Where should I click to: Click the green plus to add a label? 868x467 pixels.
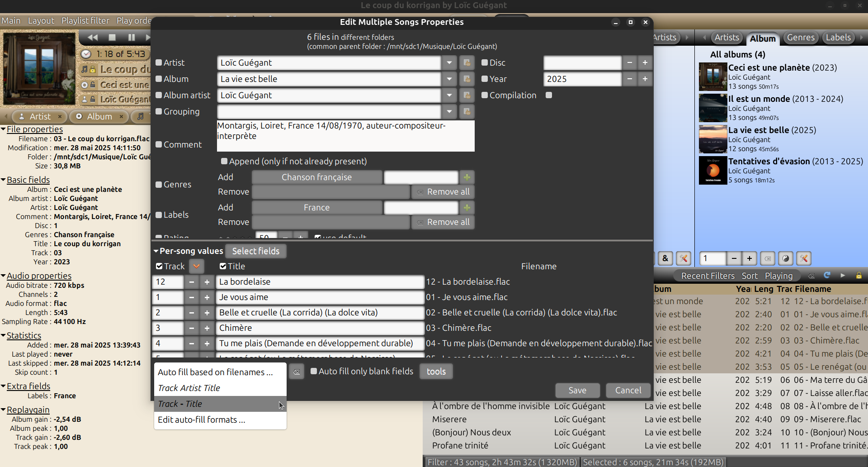tap(467, 207)
